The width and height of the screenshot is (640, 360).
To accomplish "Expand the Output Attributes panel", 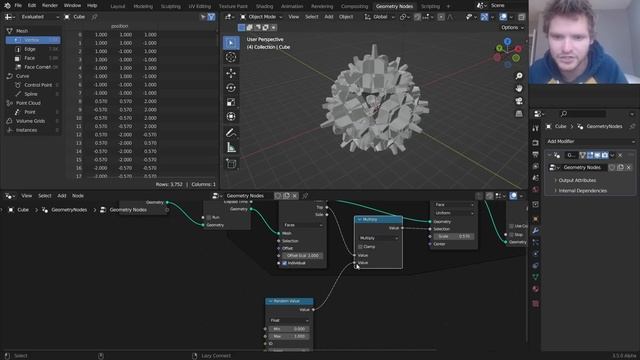I will pyautogui.click(x=577, y=180).
